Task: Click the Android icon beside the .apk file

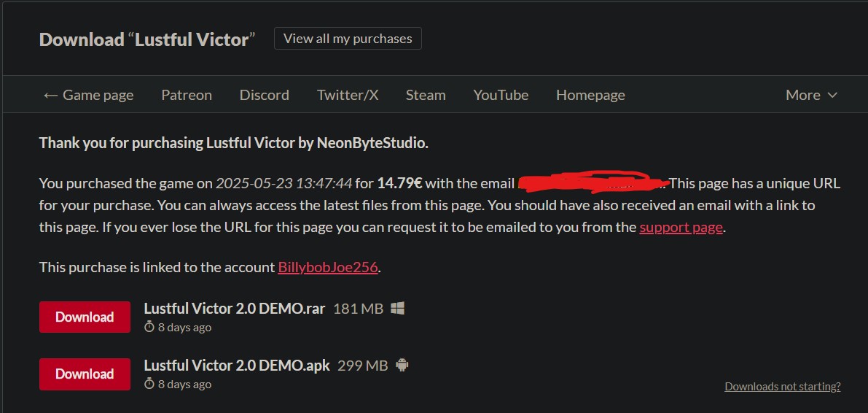Action: [402, 365]
